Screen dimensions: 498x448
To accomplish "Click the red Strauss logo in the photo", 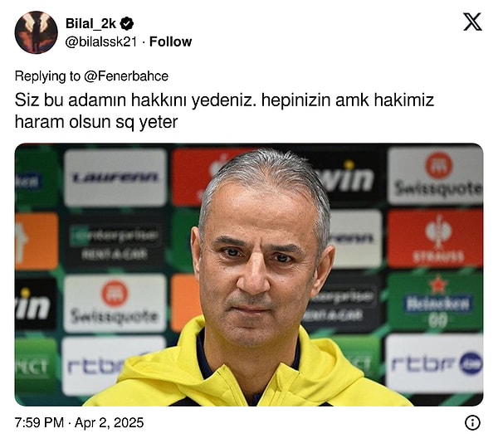I will pyautogui.click(x=436, y=238).
